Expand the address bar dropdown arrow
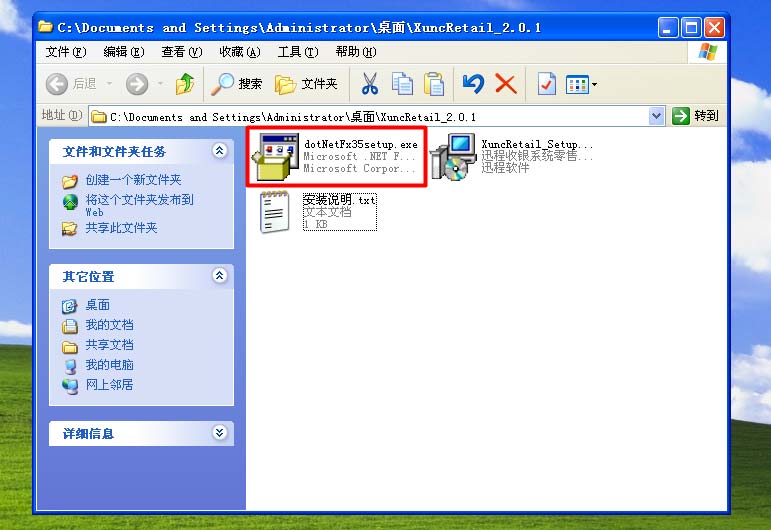771x530 pixels. 657,116
